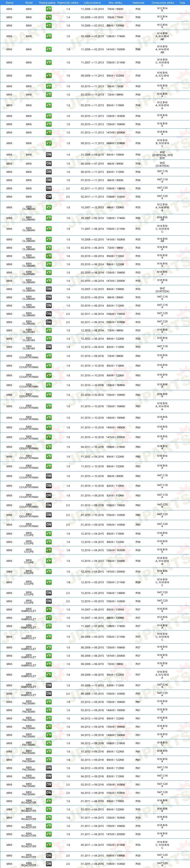Click the Oznaczenie silnika column header
The image size is (190, 868).
tap(163, 3)
